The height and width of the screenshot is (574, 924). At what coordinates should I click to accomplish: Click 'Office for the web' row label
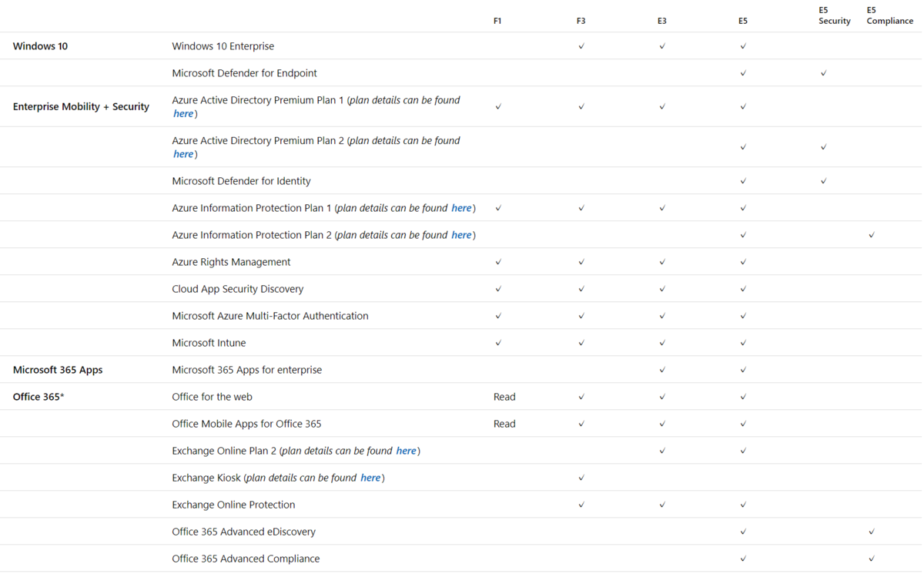point(213,397)
